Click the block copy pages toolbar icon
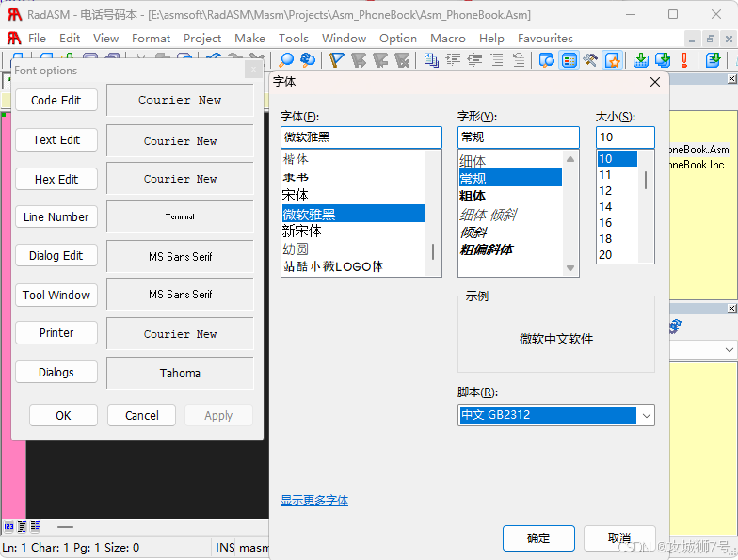 [x=431, y=60]
